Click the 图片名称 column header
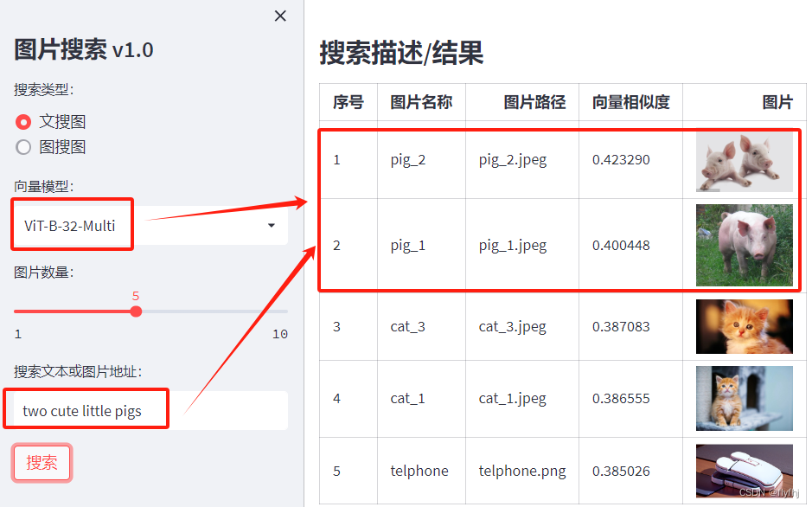The height and width of the screenshot is (507, 812). (x=421, y=102)
